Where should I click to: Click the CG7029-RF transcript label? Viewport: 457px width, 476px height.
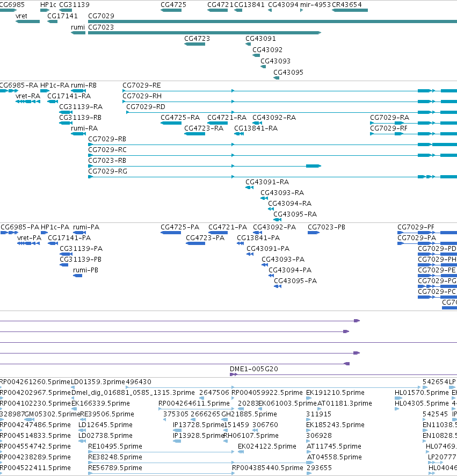tap(389, 128)
